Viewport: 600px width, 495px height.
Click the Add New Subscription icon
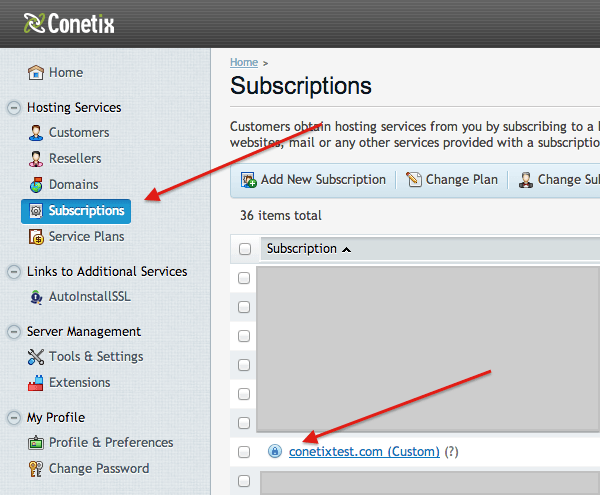tap(248, 180)
